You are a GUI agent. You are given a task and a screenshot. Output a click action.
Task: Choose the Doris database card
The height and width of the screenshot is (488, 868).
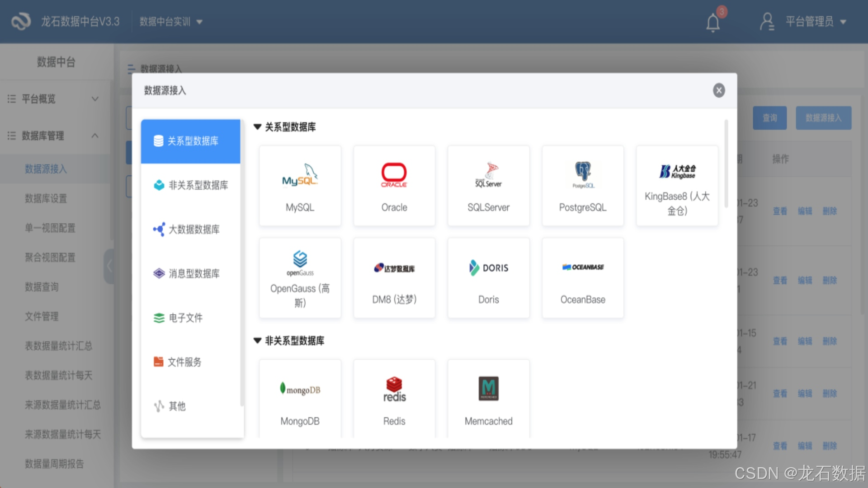click(x=488, y=278)
